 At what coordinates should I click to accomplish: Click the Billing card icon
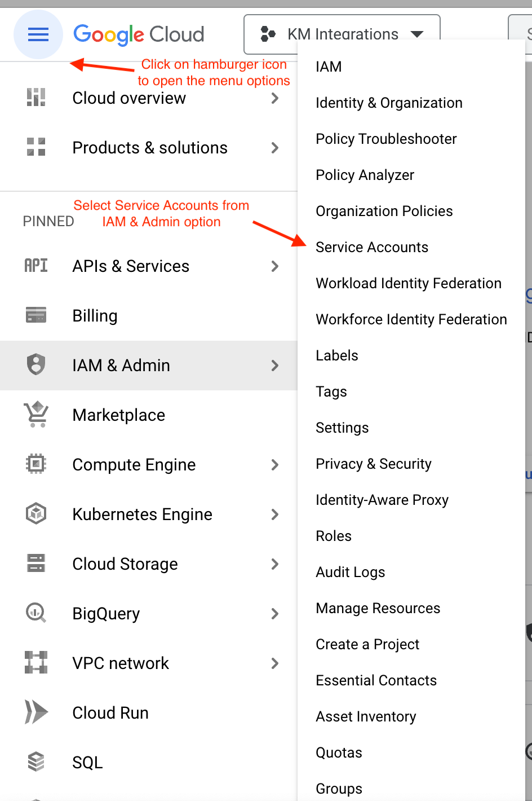pos(36,315)
